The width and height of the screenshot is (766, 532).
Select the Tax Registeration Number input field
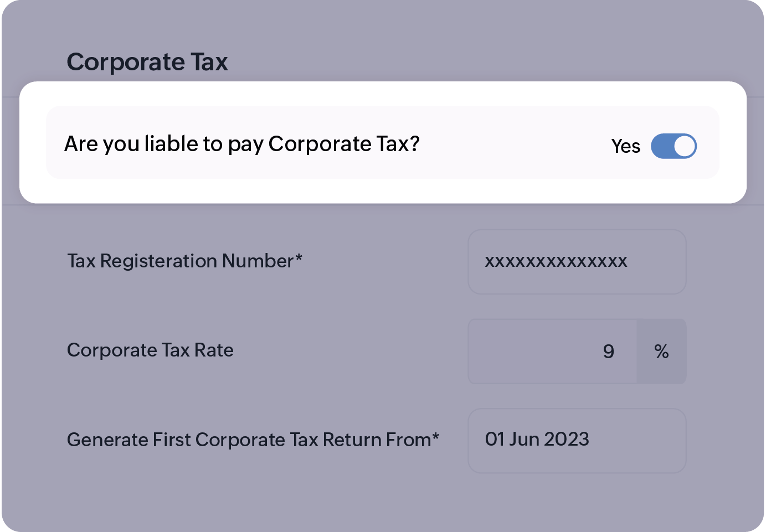[x=577, y=261]
